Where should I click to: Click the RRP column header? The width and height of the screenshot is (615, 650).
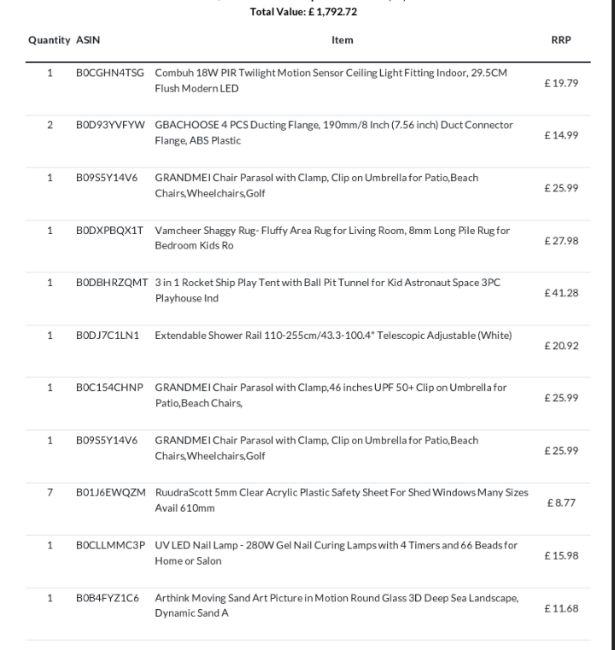click(x=561, y=40)
